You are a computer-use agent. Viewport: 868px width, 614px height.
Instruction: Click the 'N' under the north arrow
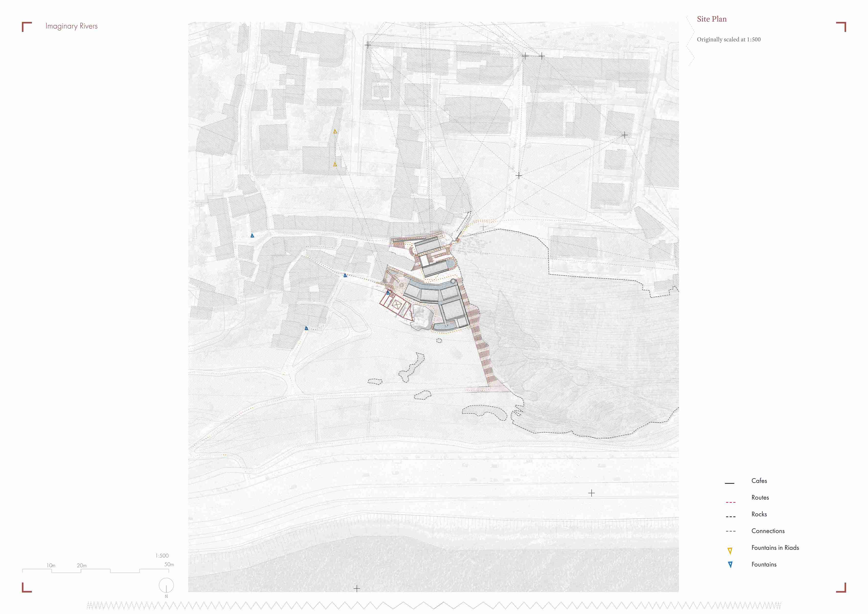(x=166, y=596)
